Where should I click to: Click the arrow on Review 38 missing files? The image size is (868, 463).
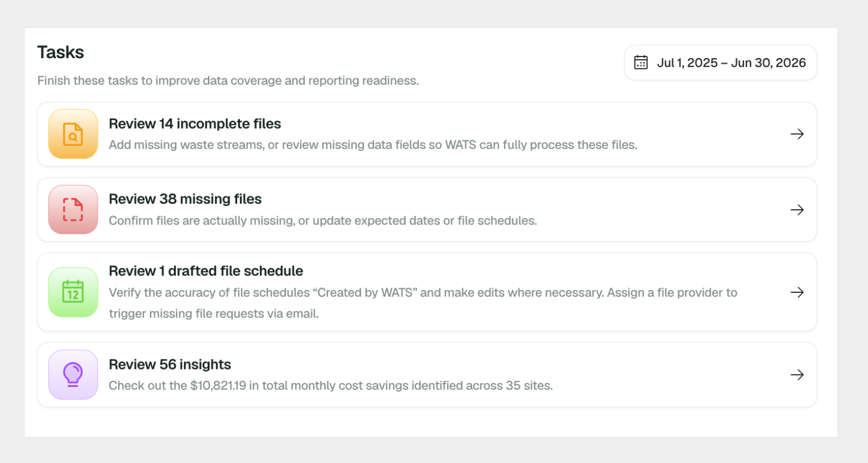coord(797,210)
